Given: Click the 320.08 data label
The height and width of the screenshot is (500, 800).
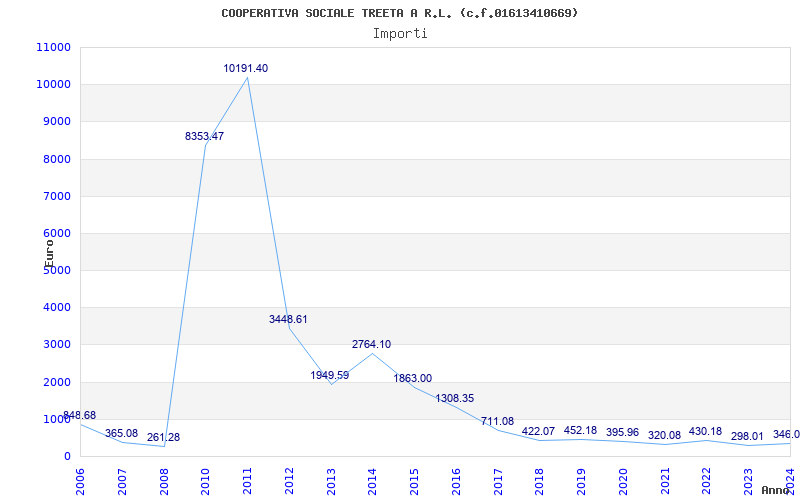Looking at the screenshot, I should [x=664, y=436].
